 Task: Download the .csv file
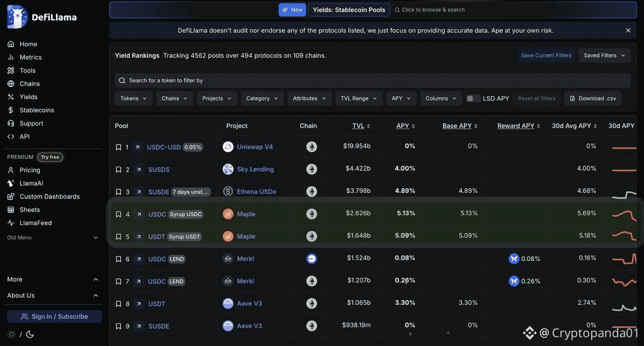593,98
